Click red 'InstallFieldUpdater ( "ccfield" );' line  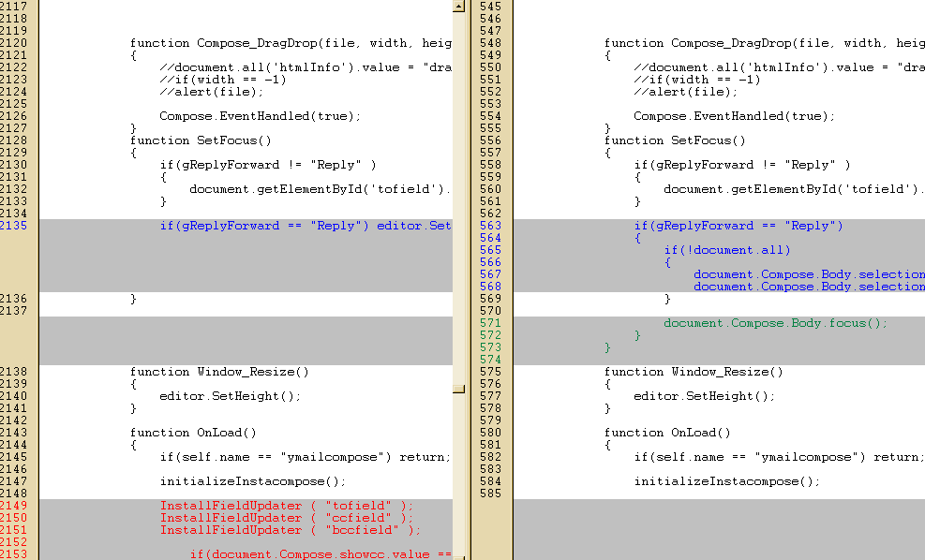point(287,518)
